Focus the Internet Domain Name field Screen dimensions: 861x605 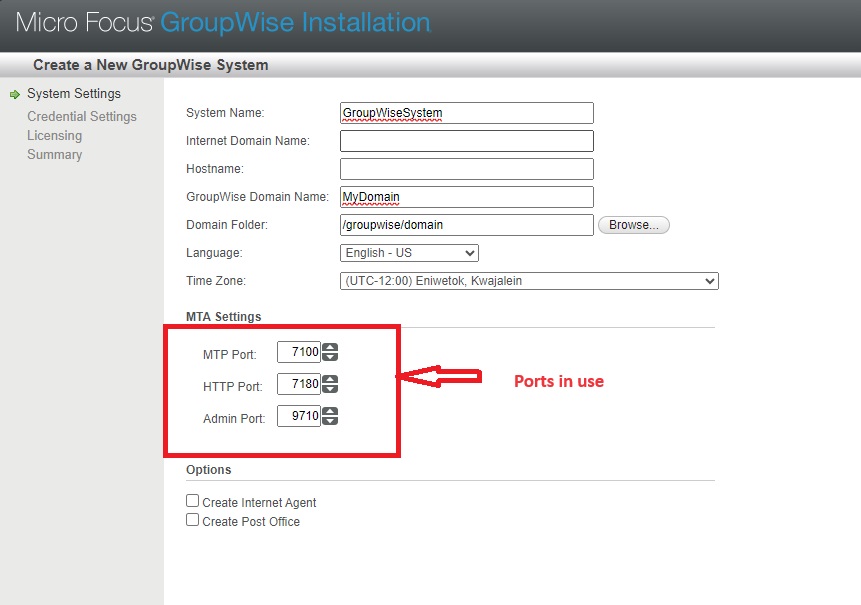(467, 141)
